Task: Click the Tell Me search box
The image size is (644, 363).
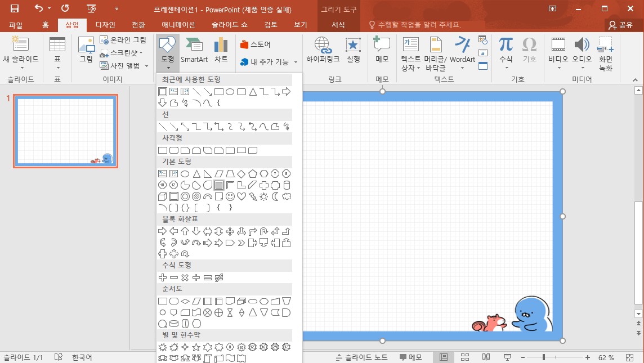Action: (x=415, y=25)
